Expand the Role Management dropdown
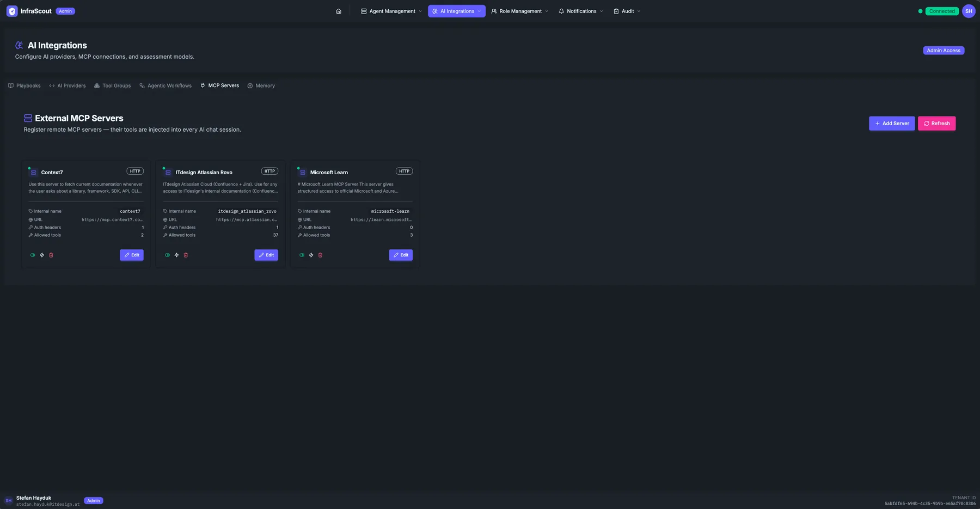 point(520,11)
